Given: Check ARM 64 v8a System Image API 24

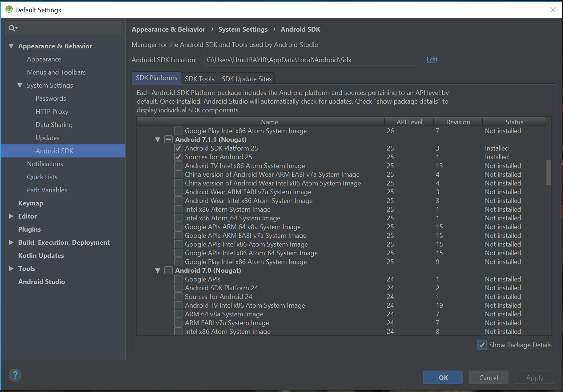Looking at the screenshot, I should click(178, 314).
